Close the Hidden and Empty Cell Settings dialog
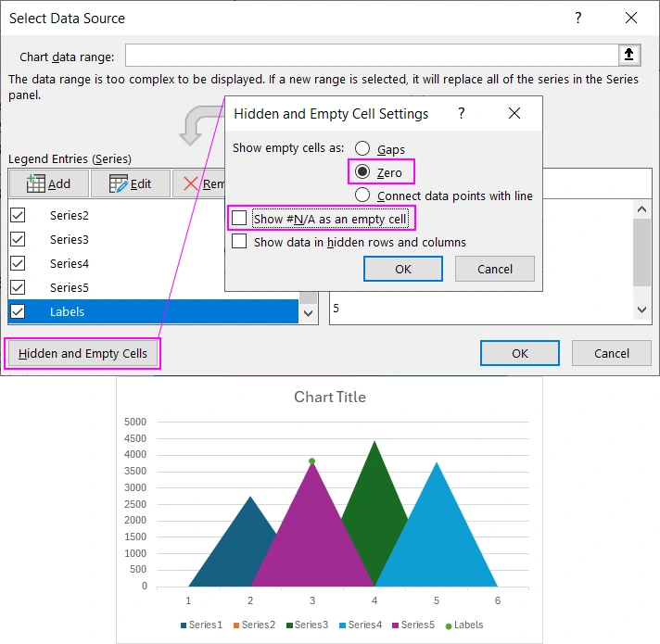This screenshot has width=660, height=644. coord(515,113)
